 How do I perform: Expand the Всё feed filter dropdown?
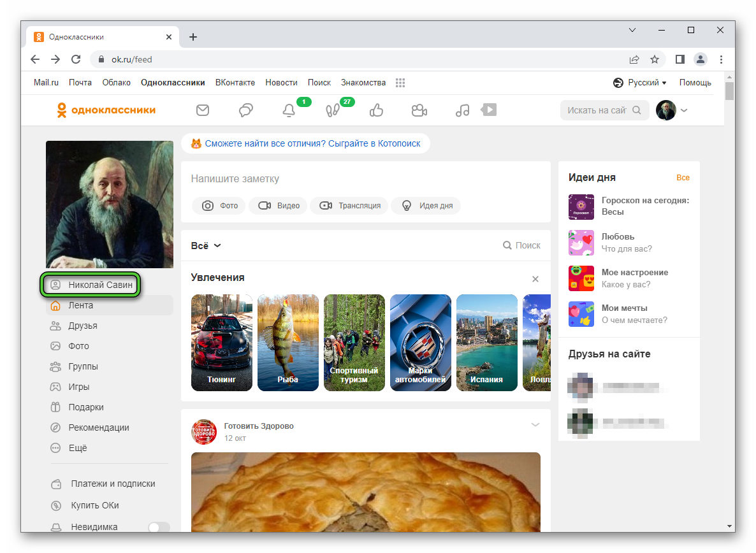pos(206,246)
